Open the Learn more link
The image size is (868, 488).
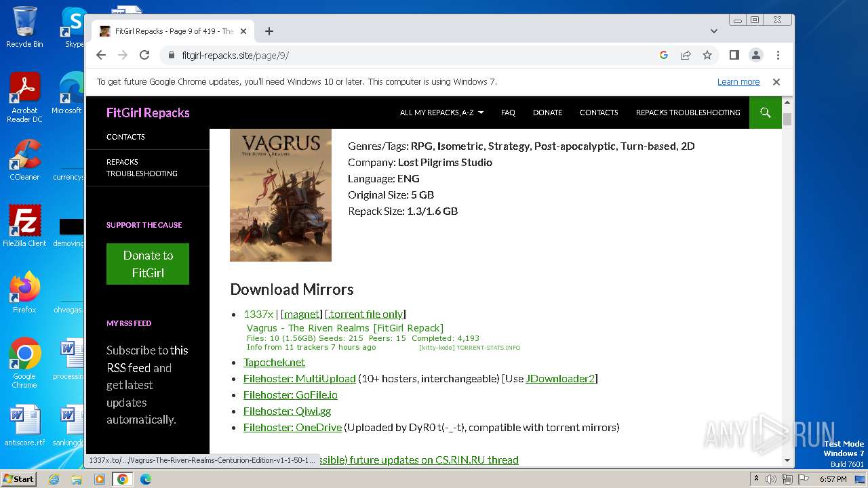point(738,82)
